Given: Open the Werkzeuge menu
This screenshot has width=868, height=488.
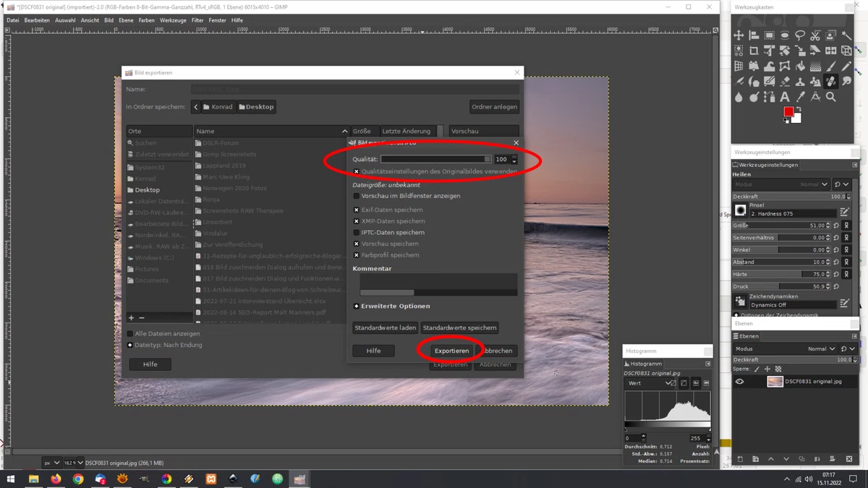Looking at the screenshot, I should (x=173, y=20).
